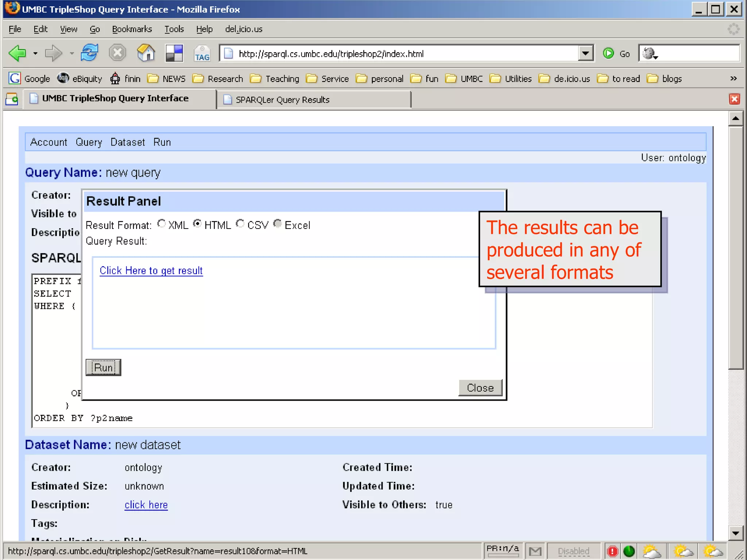Click the green Back arrow icon

coord(17,54)
